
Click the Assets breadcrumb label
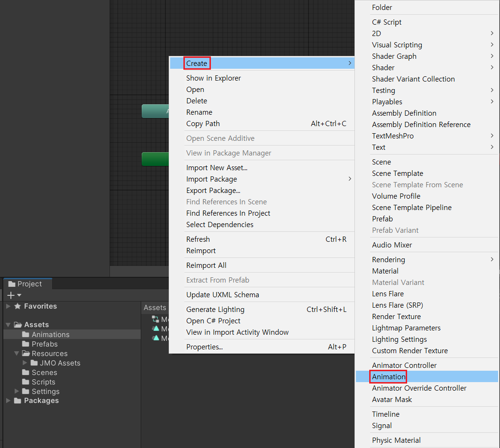tap(155, 308)
